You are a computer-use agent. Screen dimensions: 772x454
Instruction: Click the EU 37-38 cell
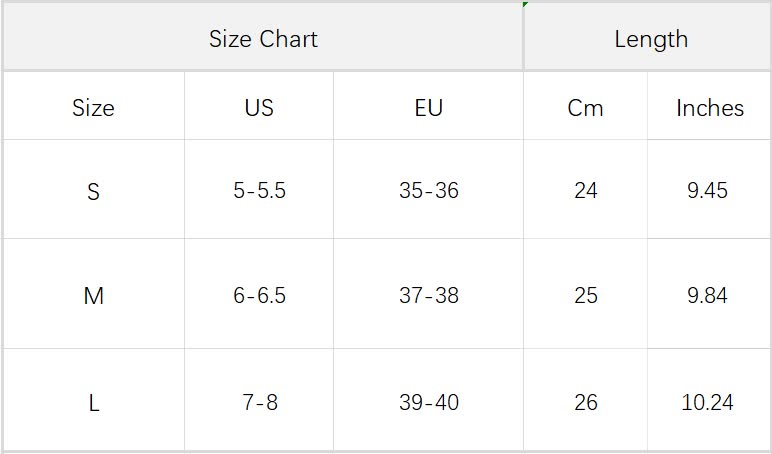(428, 296)
